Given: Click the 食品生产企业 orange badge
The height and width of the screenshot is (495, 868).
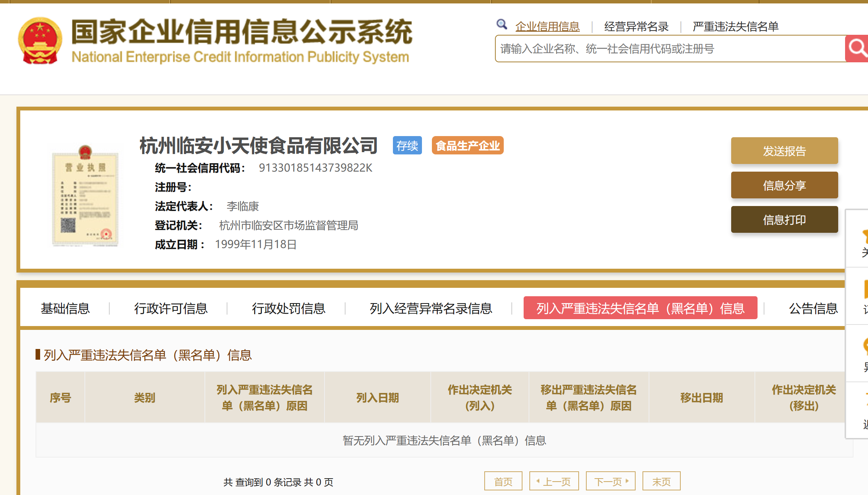Looking at the screenshot, I should point(467,145).
